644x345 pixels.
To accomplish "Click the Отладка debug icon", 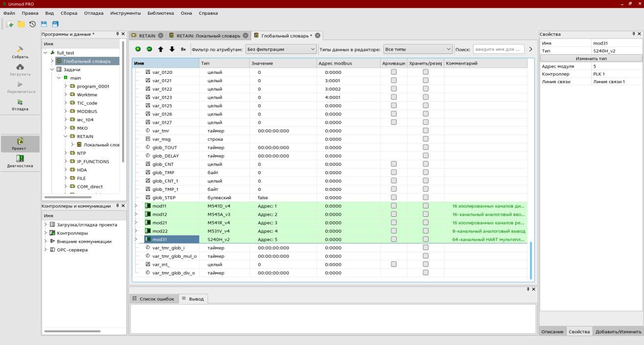I will [20, 102].
